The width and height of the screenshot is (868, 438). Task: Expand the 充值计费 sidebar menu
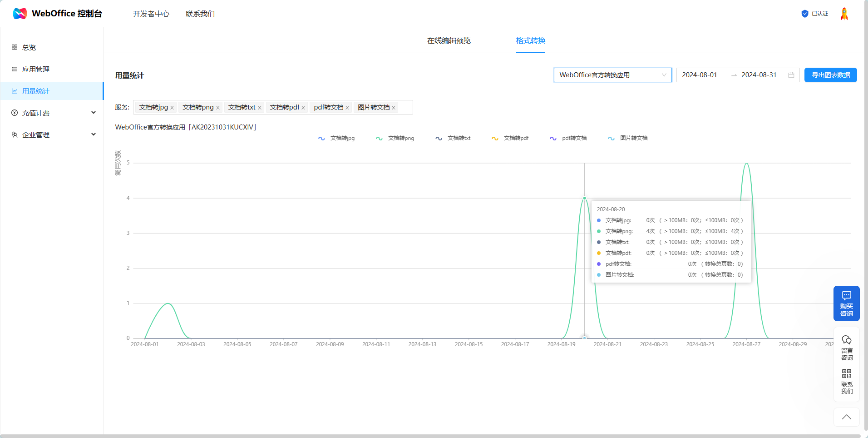pos(52,113)
